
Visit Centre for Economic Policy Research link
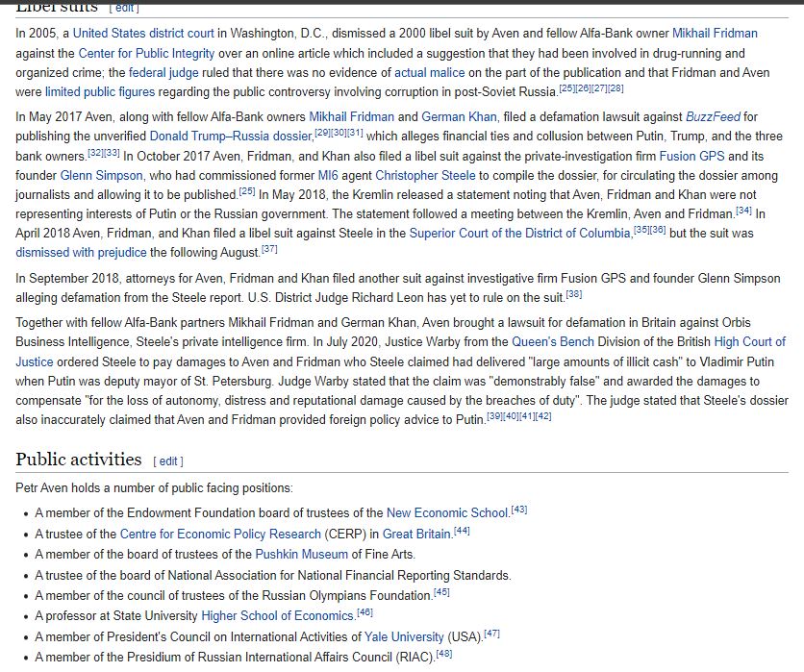click(x=220, y=535)
